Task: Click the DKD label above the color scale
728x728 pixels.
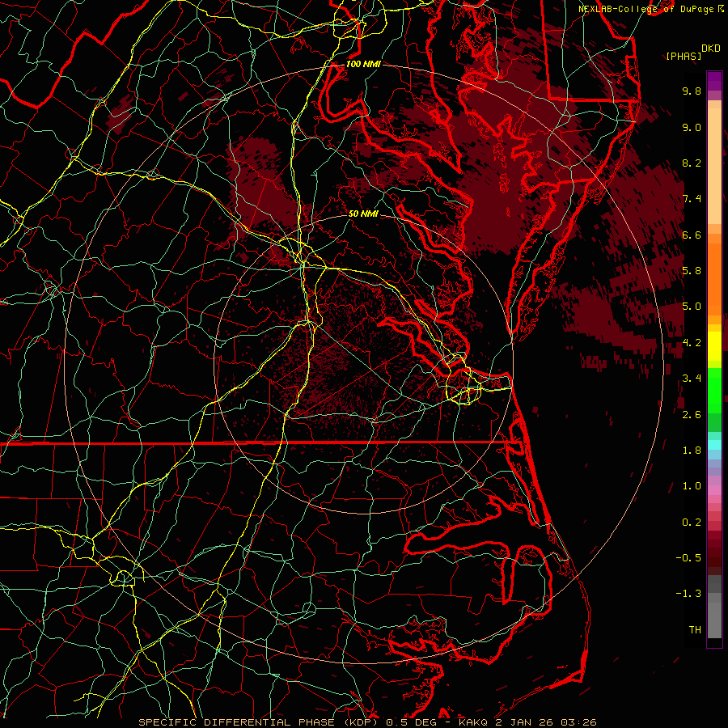Action: coord(711,49)
